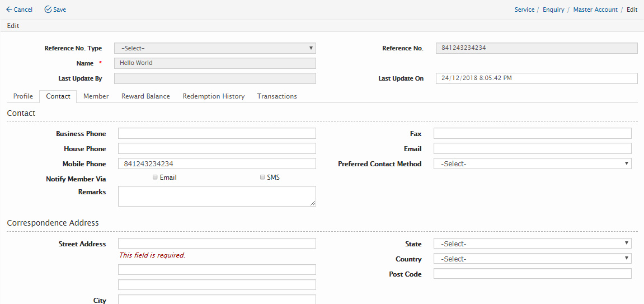The height and width of the screenshot is (304, 644).
Task: Focus the Business Phone input field
Action: (217, 133)
